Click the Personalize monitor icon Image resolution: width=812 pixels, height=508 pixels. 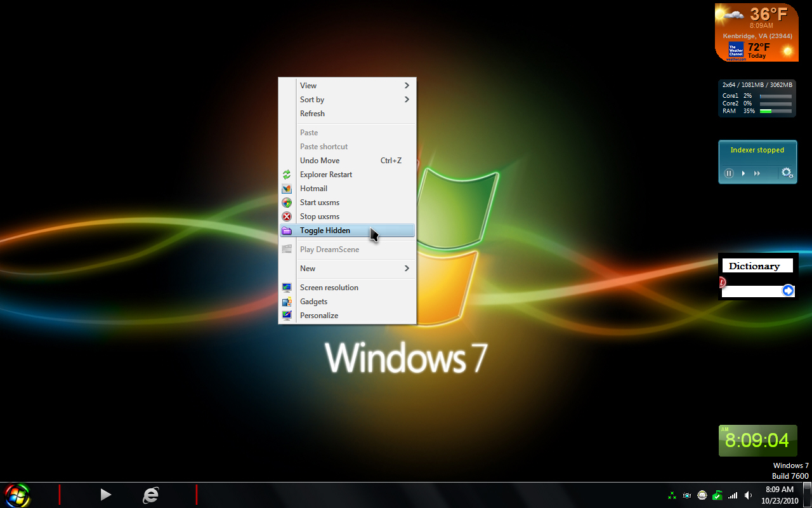click(287, 316)
